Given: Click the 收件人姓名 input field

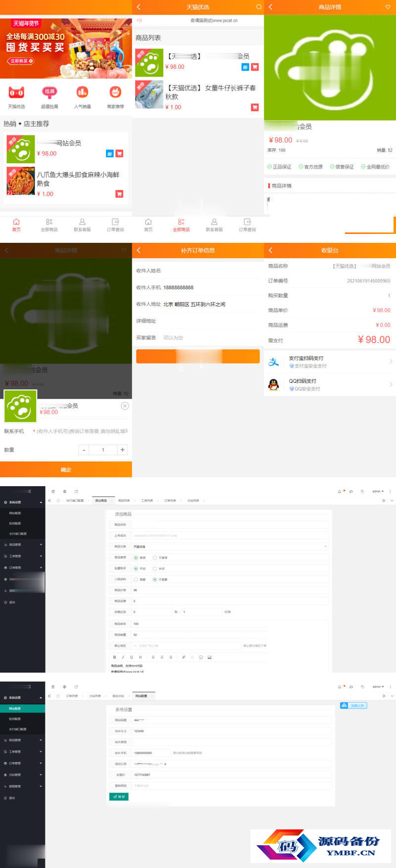Looking at the screenshot, I should (x=211, y=271).
